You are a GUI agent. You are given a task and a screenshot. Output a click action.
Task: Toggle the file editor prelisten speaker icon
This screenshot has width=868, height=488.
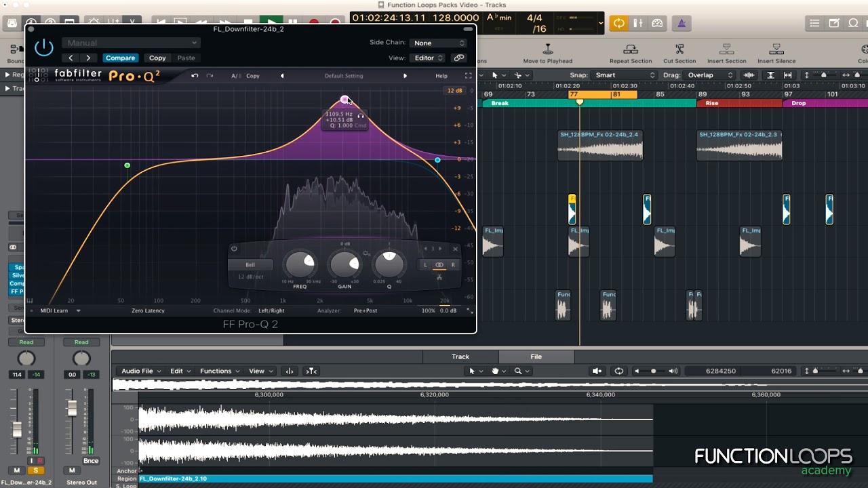click(597, 371)
